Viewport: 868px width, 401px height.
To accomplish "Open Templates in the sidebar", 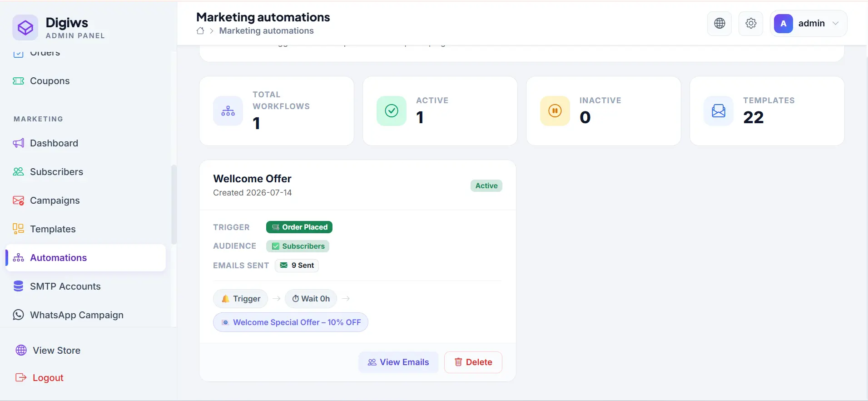I will point(86,229).
